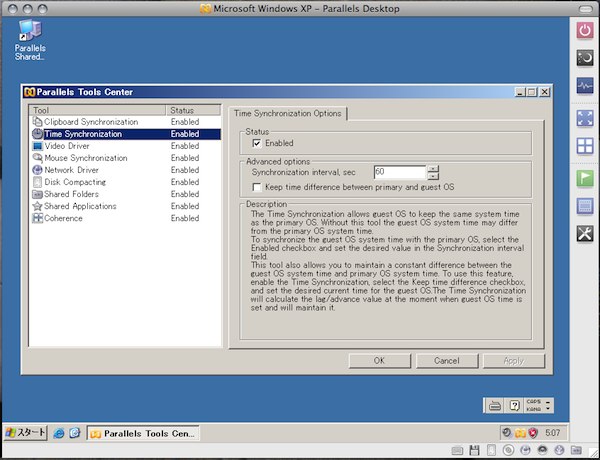600x460 pixels.
Task: Click the red security shield tray icon
Action: (x=533, y=433)
